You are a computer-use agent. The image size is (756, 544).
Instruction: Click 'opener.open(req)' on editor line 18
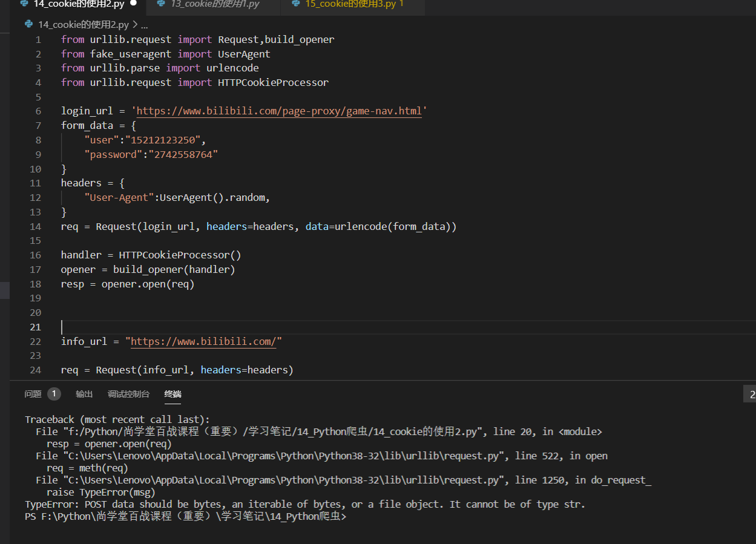(148, 284)
